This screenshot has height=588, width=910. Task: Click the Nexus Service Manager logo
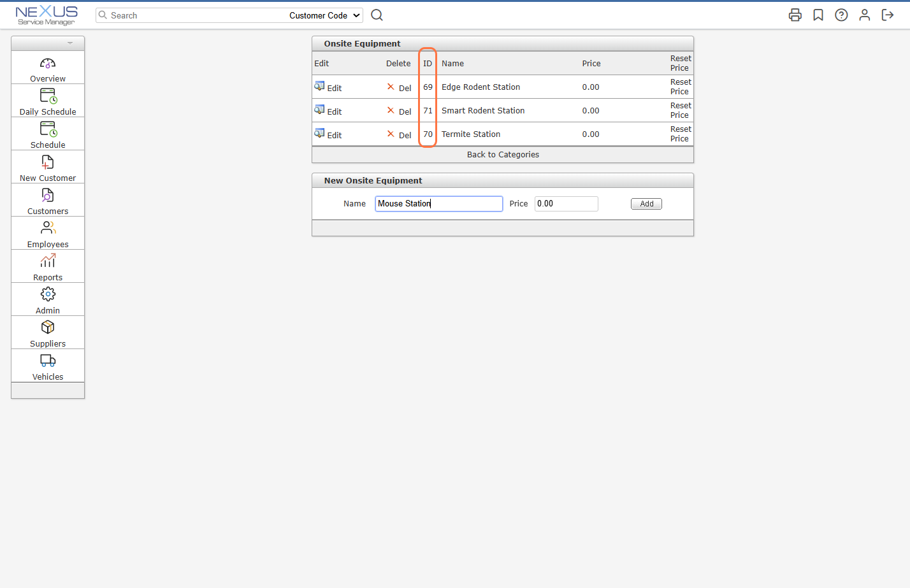47,16
